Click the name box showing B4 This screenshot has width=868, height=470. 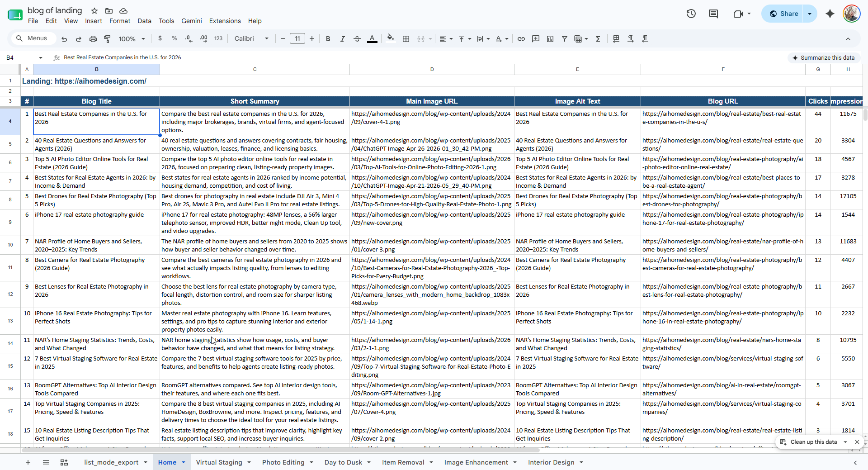pyautogui.click(x=20, y=57)
